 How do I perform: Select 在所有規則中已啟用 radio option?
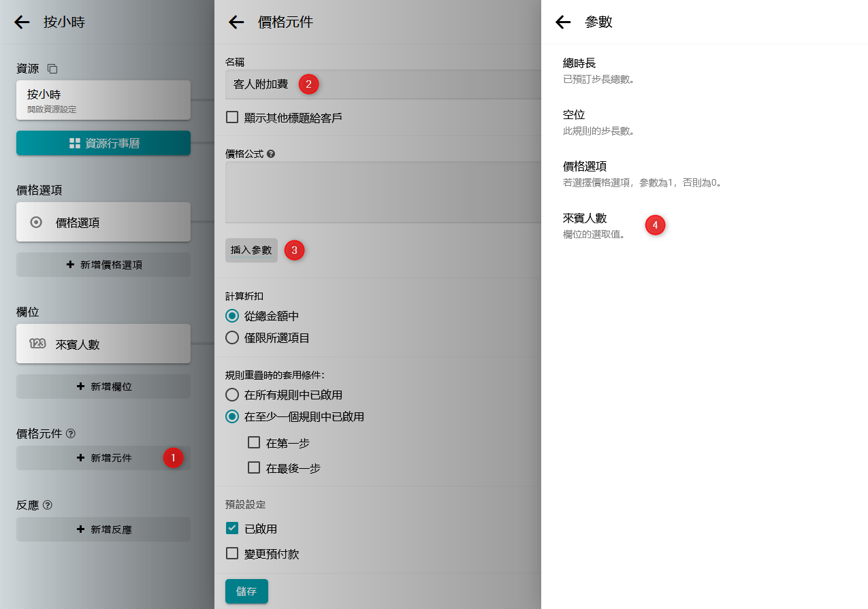tap(232, 395)
